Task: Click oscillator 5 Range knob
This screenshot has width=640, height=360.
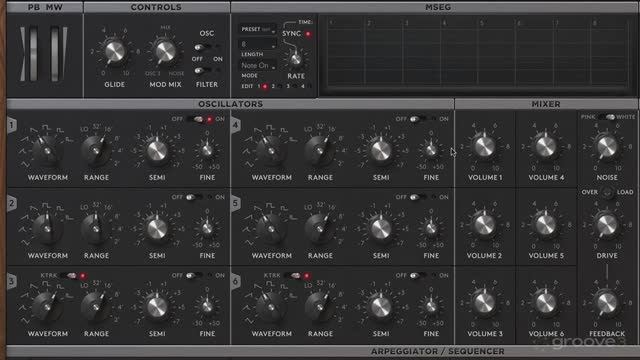Action: click(x=320, y=229)
